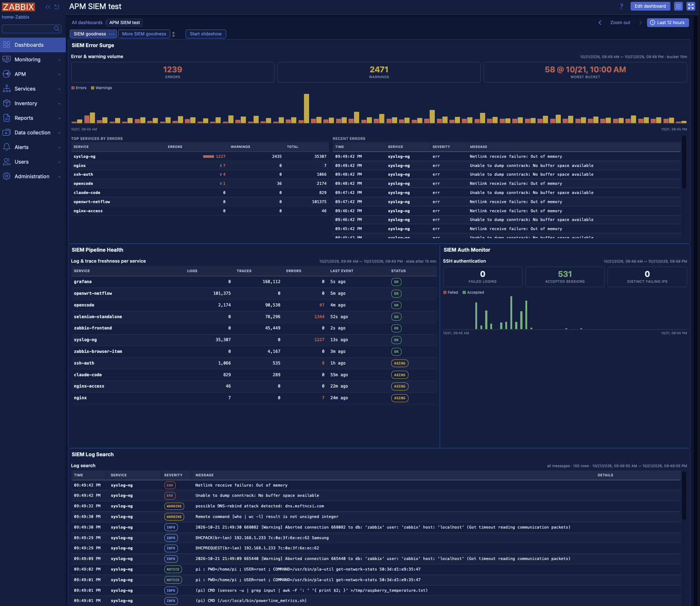Go to previous time period arrow
700x606 pixels.
(x=600, y=23)
